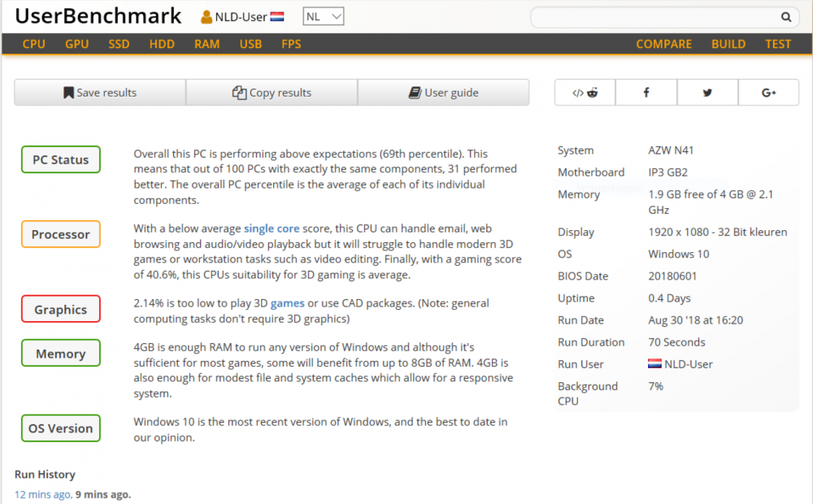Click the embed code Reddit share button
Image resolution: width=813 pixels, height=504 pixels.
click(585, 93)
